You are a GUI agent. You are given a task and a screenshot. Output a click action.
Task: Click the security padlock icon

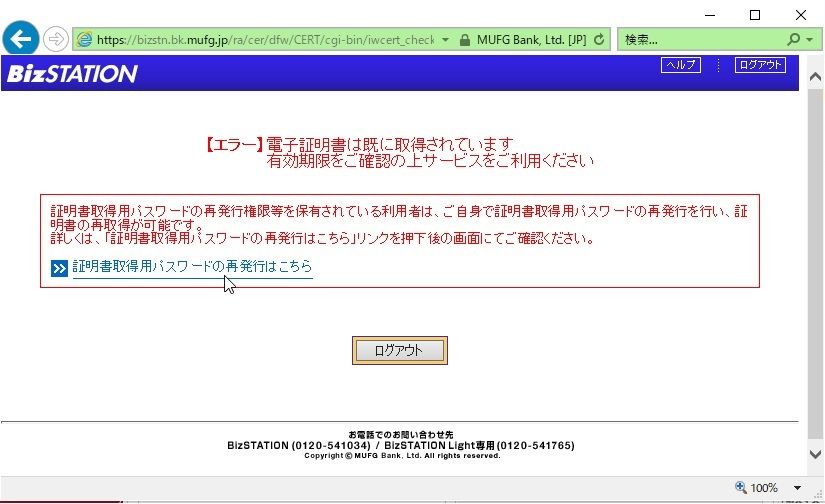[465, 40]
